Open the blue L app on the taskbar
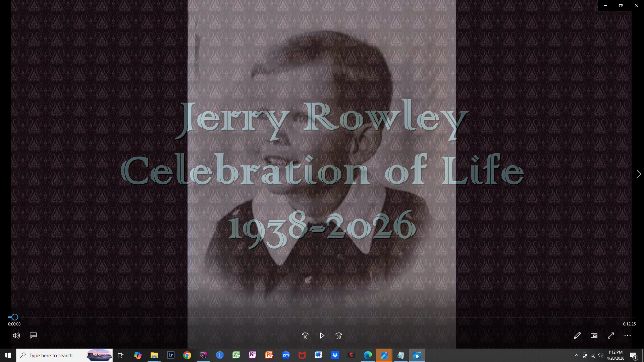 (220, 355)
